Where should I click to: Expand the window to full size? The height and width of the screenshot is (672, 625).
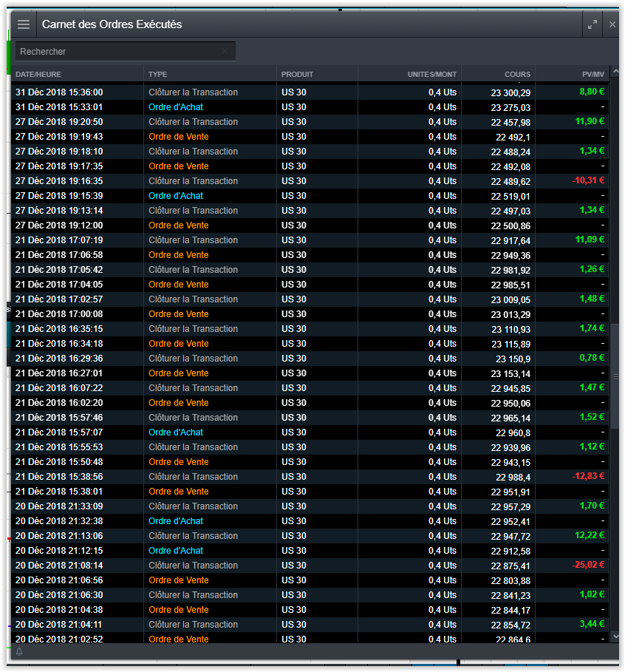click(x=592, y=24)
